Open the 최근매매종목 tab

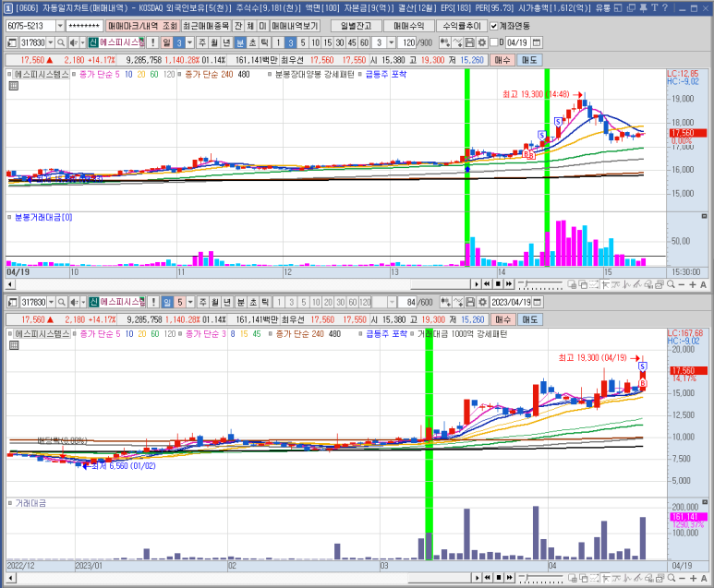(206, 26)
